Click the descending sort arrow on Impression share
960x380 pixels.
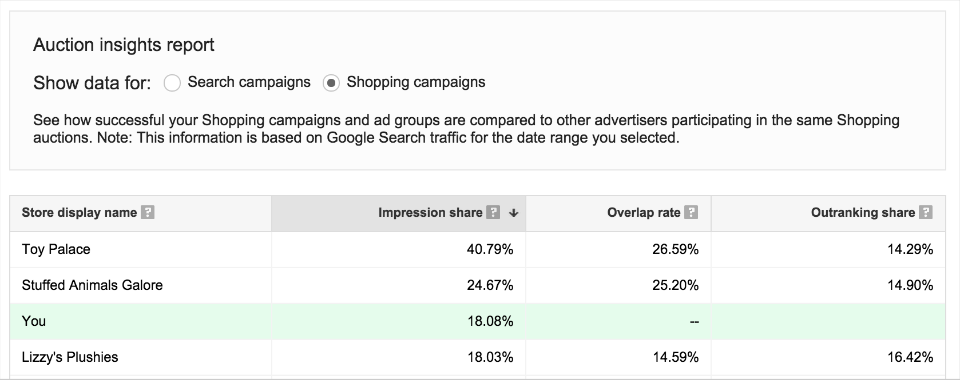click(514, 213)
